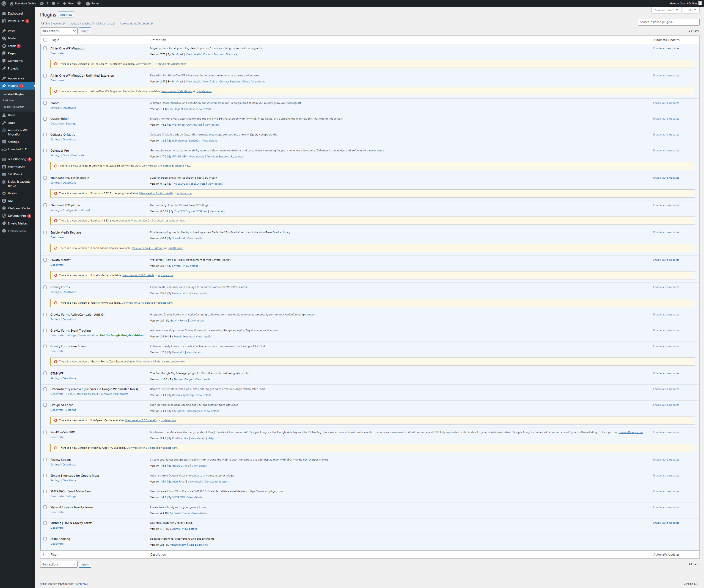
Task: Click the Add New plugin button
Action: [66, 15]
